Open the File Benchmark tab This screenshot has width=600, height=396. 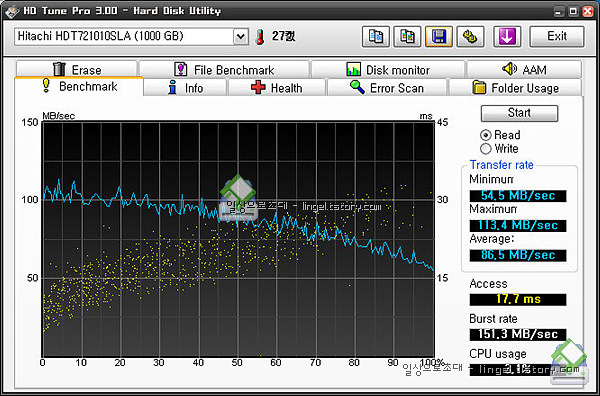tap(224, 69)
